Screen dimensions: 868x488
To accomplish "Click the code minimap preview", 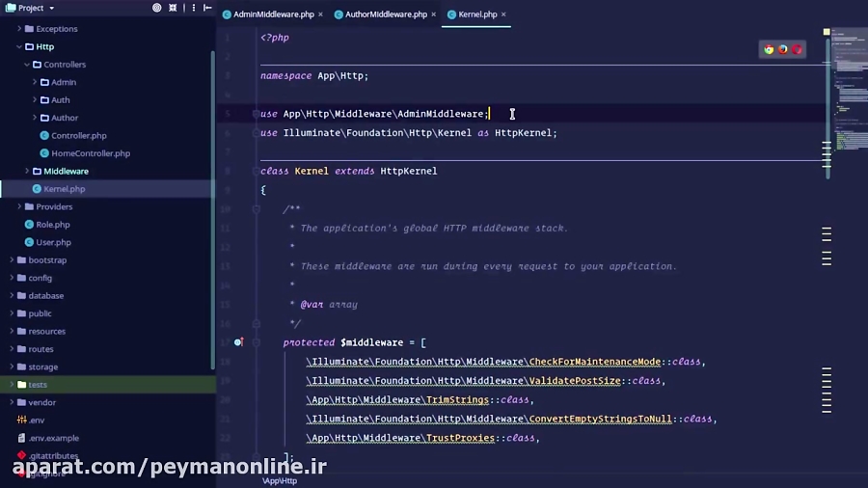I will click(x=850, y=89).
